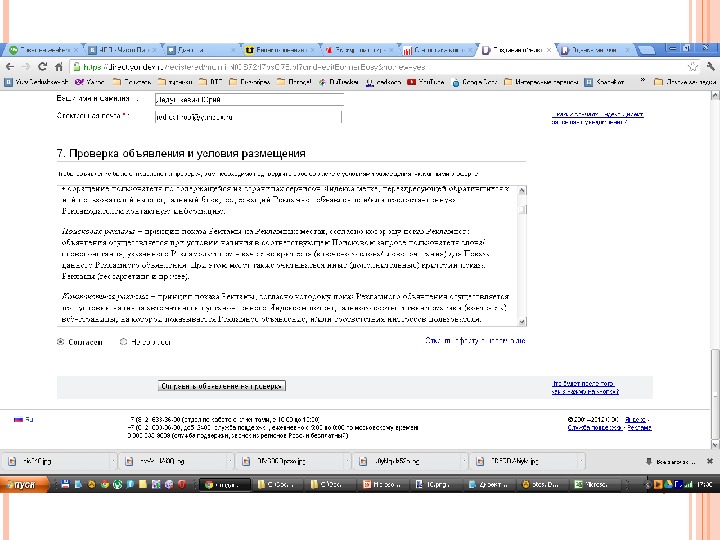Click the e-mail address input field
This screenshot has height=540, width=720.
pos(248,117)
